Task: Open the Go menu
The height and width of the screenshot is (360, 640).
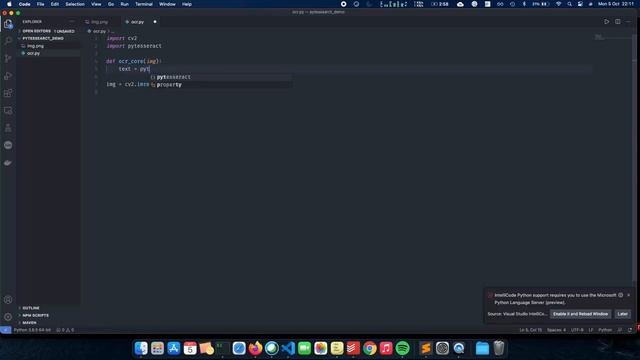Action: (111, 4)
